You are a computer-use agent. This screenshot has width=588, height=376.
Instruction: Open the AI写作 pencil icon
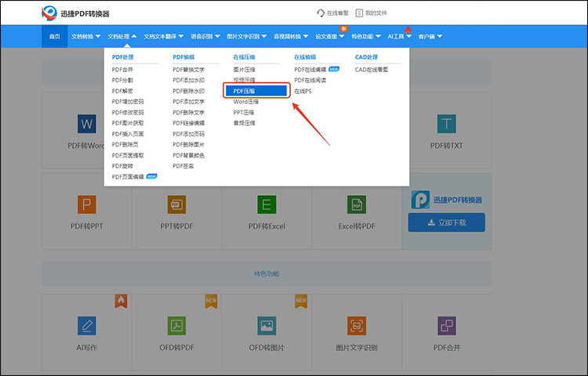click(86, 326)
